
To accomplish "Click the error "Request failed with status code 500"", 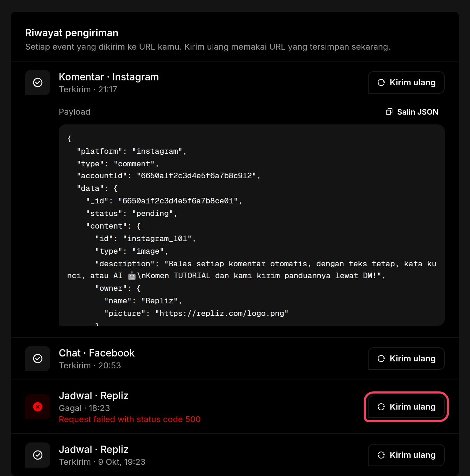I will coord(130,419).
